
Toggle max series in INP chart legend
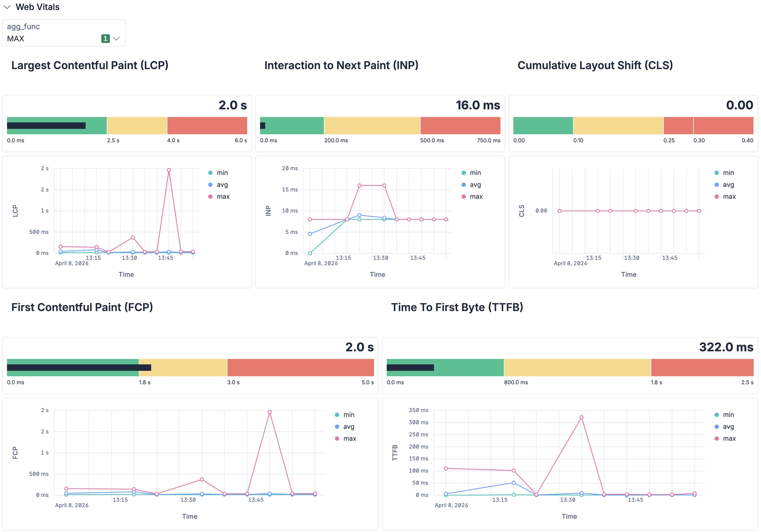coord(472,197)
